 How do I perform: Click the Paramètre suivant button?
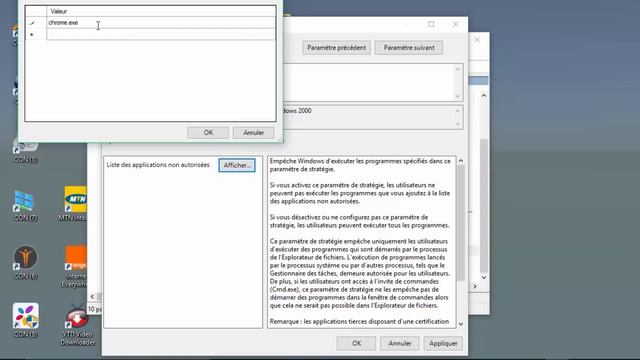409,48
